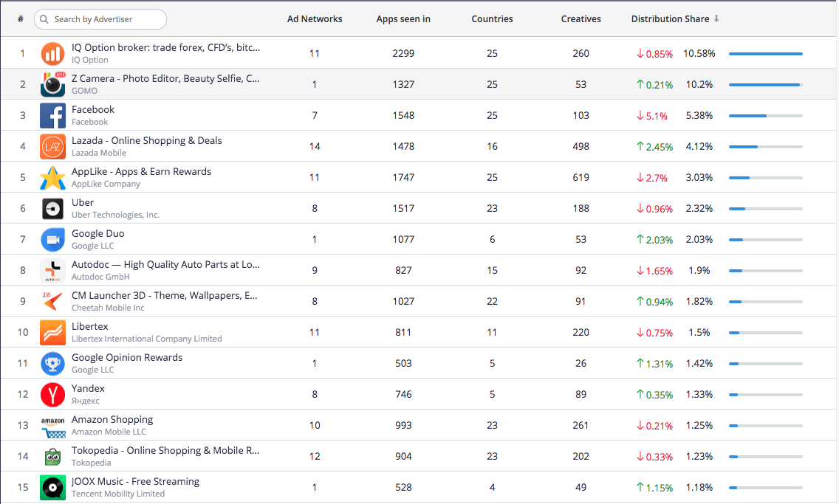Open the Google Duo icon
This screenshot has height=504, width=839.
pyautogui.click(x=52, y=239)
